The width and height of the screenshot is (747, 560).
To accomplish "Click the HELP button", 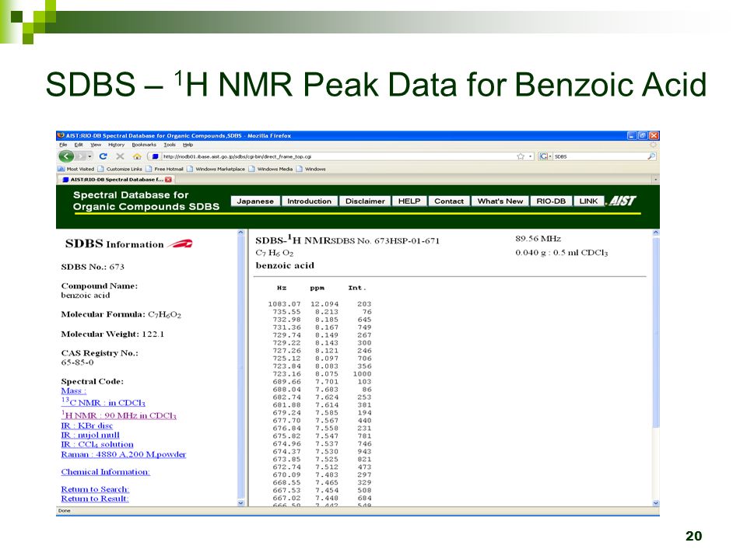I will click(x=409, y=201).
